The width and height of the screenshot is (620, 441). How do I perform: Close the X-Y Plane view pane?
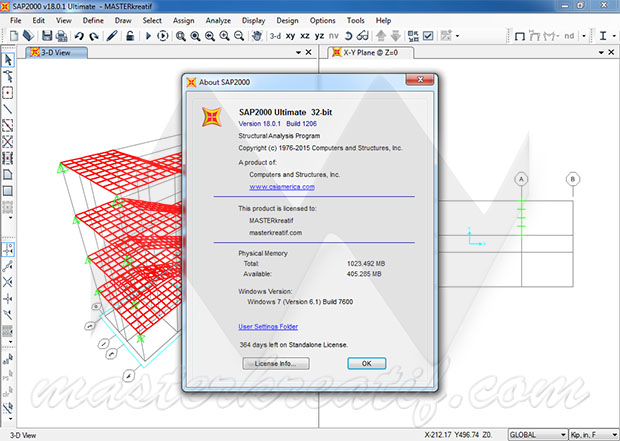coord(611,52)
